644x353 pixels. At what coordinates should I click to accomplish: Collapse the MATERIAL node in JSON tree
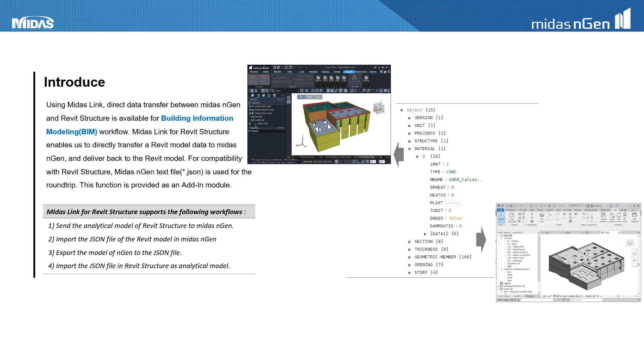click(x=409, y=149)
